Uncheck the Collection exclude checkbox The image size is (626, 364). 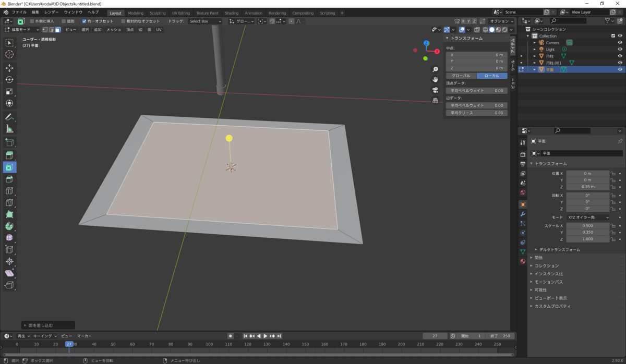(x=613, y=36)
